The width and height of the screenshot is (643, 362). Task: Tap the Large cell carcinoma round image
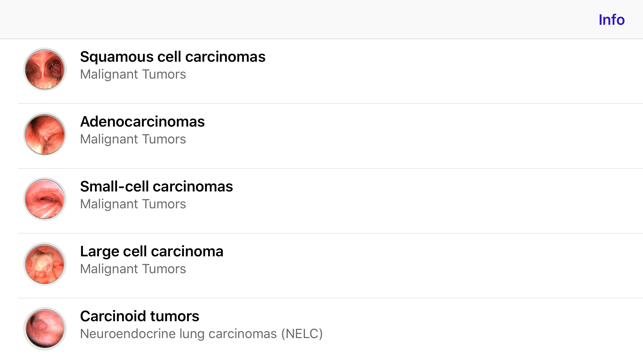click(45, 264)
